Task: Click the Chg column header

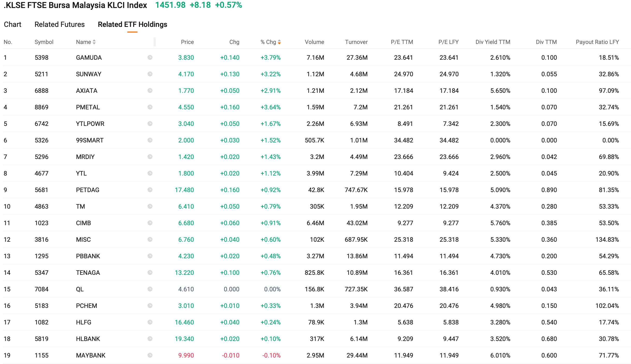Action: pos(234,42)
